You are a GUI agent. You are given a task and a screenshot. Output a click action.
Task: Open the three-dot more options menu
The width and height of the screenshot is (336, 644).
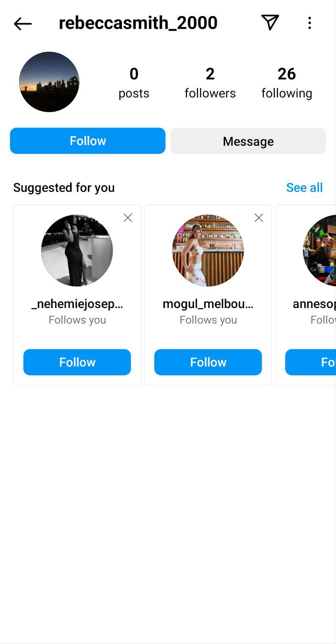click(309, 23)
